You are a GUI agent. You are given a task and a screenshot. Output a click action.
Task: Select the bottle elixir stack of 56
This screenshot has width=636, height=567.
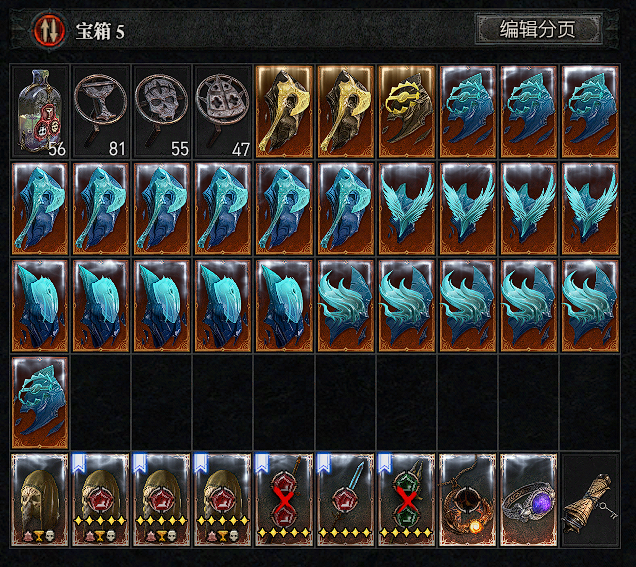pos(40,111)
